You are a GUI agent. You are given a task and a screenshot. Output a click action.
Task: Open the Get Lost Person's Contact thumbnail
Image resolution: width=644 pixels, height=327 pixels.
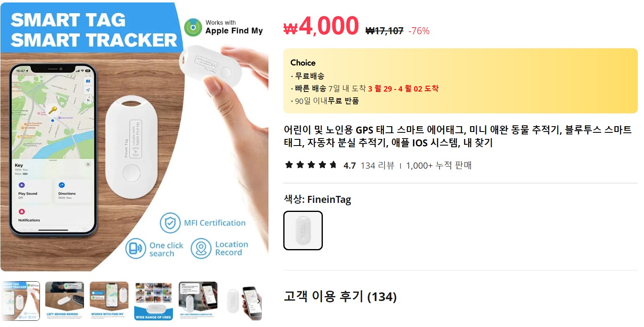(x=198, y=301)
